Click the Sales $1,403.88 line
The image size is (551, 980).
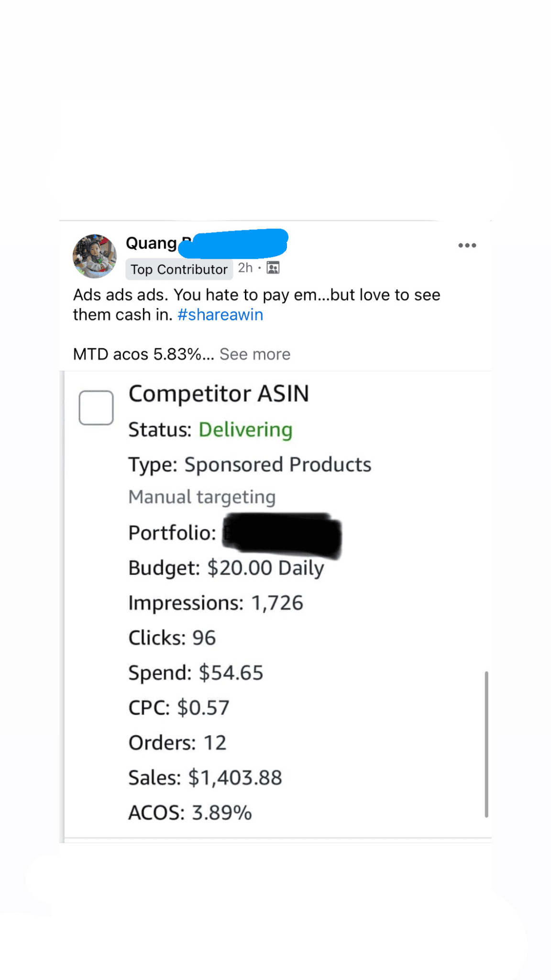coord(205,778)
